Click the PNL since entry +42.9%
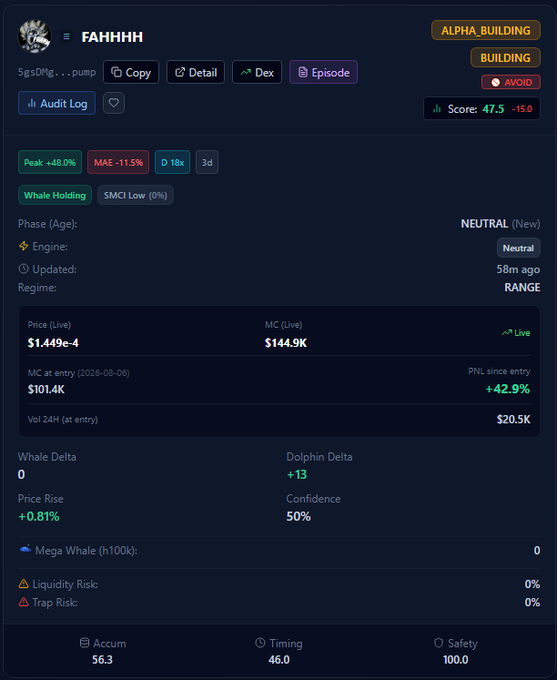The height and width of the screenshot is (680, 557). 508,389
